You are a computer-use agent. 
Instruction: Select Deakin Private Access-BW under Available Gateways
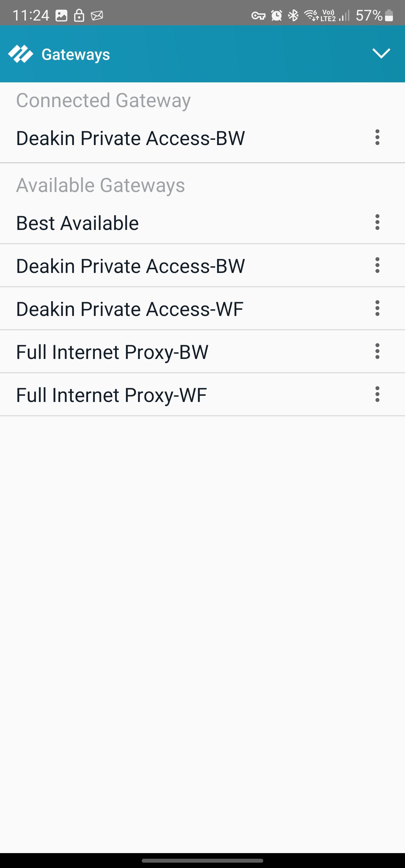click(130, 266)
